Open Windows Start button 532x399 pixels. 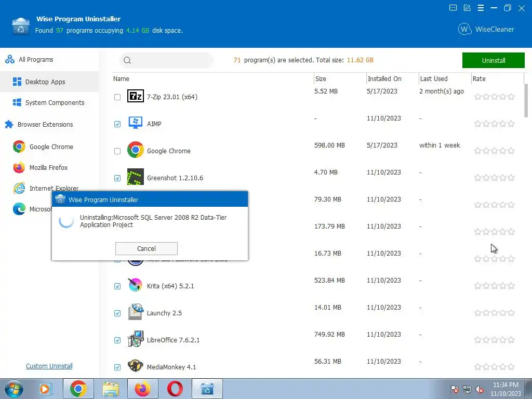[14, 389]
